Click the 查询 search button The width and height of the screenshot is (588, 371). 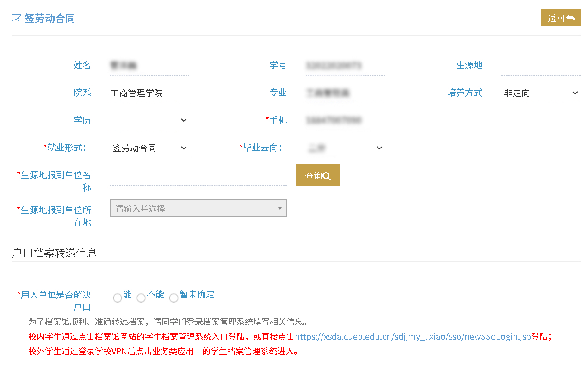point(317,175)
